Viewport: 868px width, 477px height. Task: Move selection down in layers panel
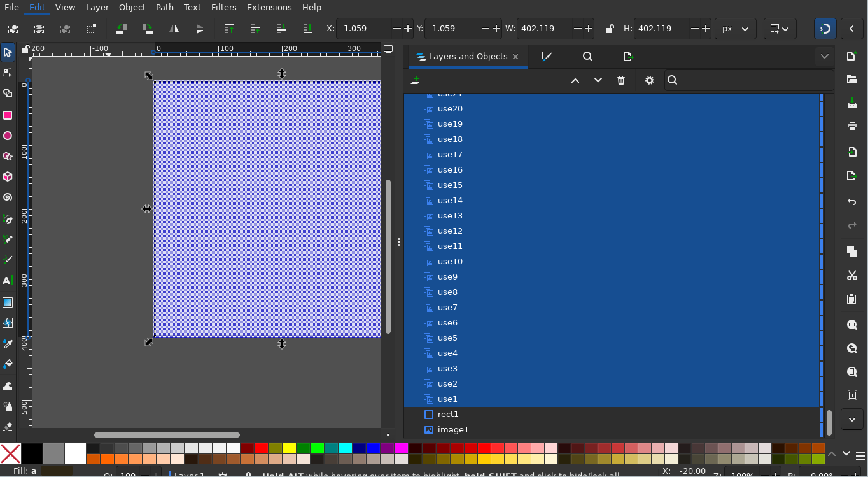pos(598,80)
